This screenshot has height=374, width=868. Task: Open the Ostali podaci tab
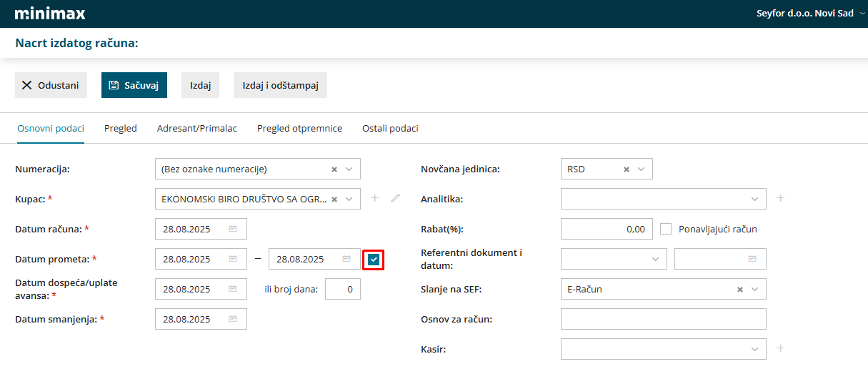[390, 129]
